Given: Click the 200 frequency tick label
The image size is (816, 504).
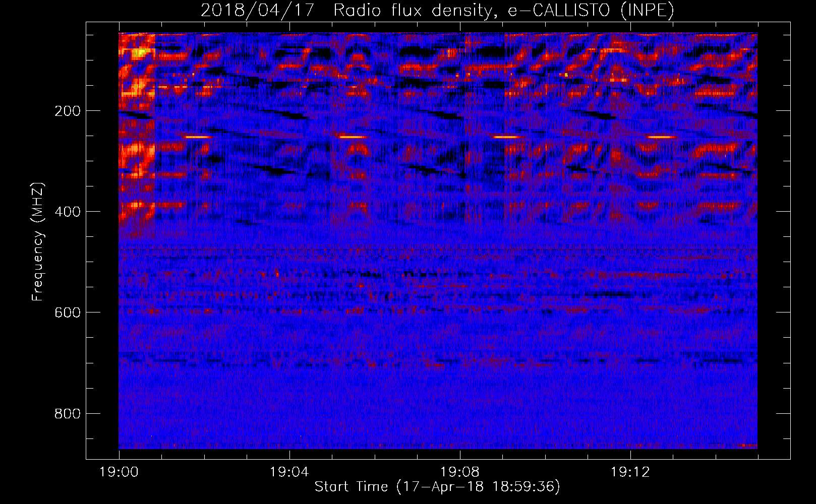Looking at the screenshot, I should (68, 111).
